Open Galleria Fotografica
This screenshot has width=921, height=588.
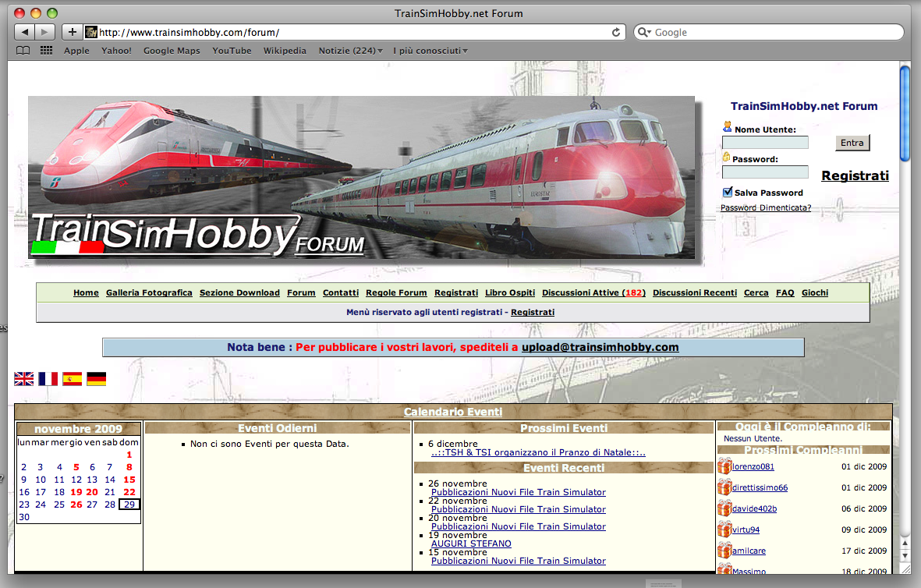coord(149,292)
